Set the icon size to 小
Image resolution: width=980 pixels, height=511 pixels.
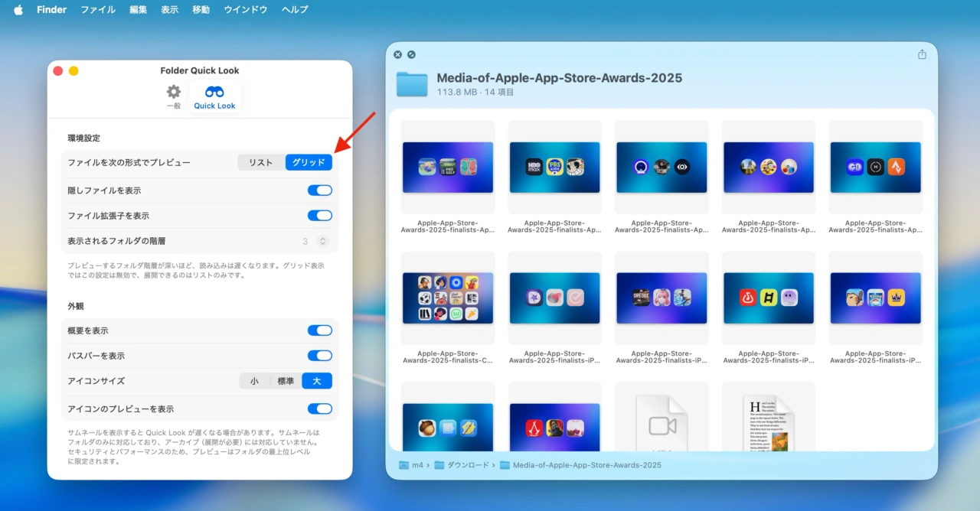click(x=254, y=380)
